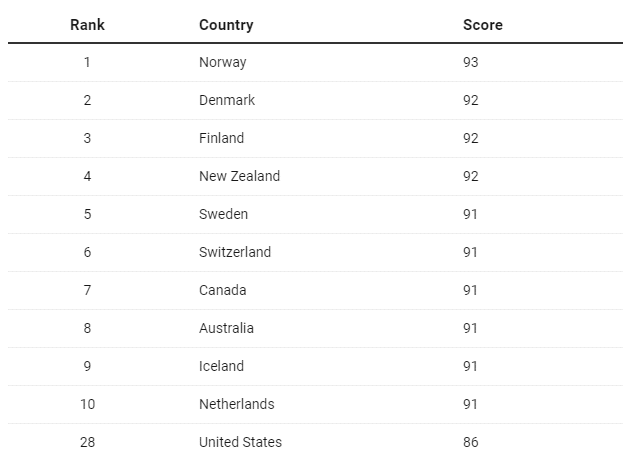Click Norway's score of 93
The width and height of the screenshot is (632, 468).
tap(471, 62)
